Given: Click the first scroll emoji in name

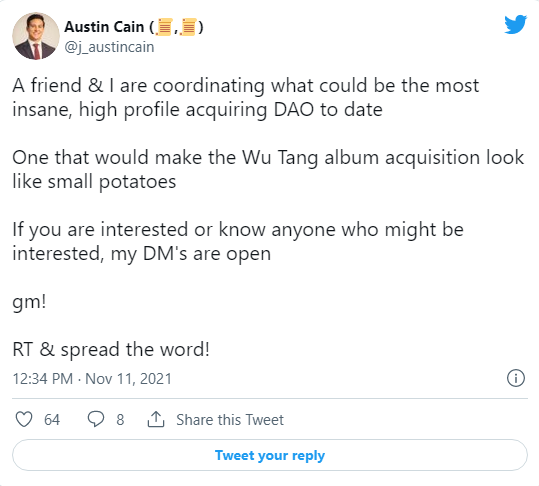Looking at the screenshot, I should pos(164,27).
